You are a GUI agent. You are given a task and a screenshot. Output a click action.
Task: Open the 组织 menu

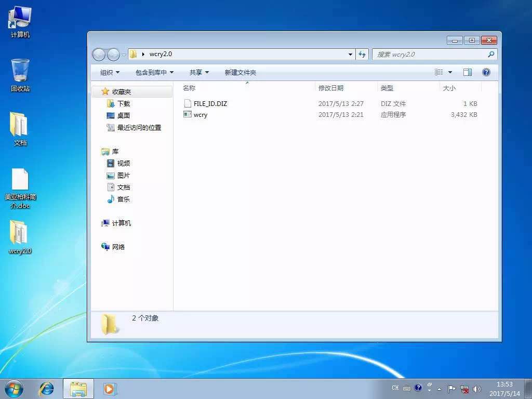pyautogui.click(x=110, y=72)
